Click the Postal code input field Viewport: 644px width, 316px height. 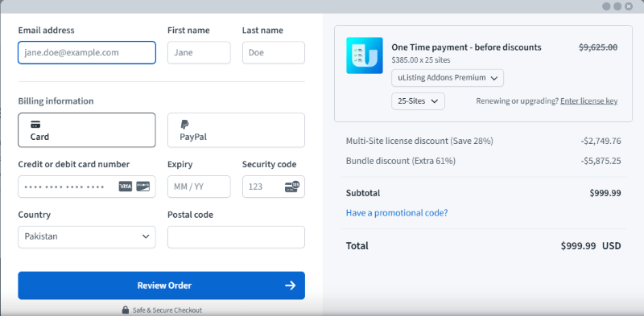[236, 236]
